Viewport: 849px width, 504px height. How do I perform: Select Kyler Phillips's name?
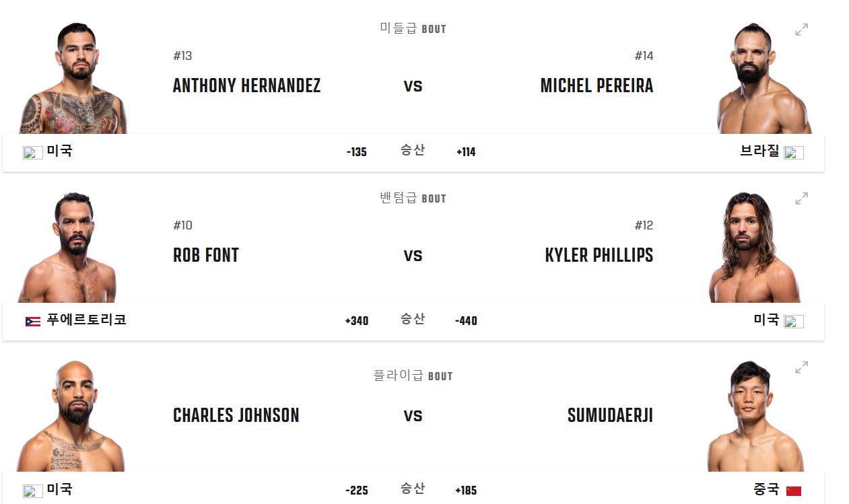(x=599, y=255)
